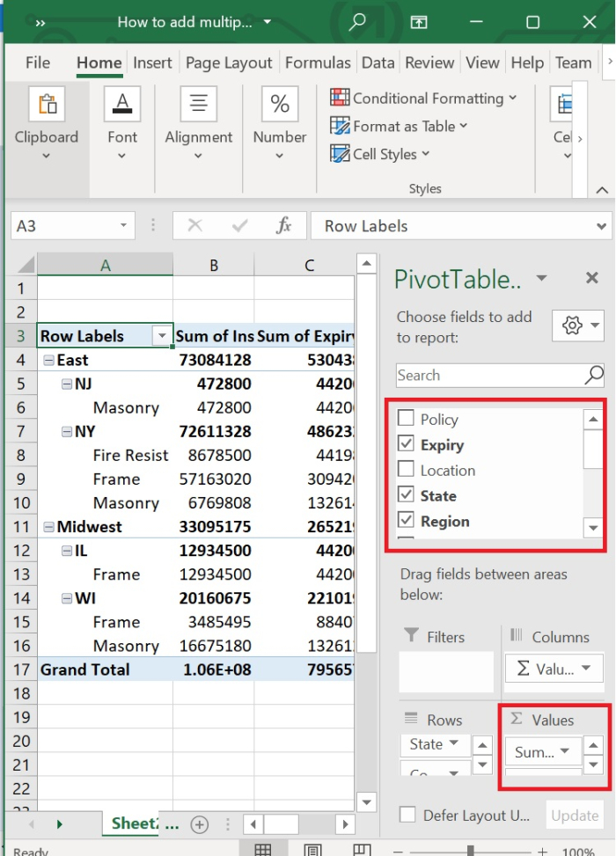Open the Row Labels filter dropdown
Image resolution: width=616 pixels, height=856 pixels.
pos(162,336)
